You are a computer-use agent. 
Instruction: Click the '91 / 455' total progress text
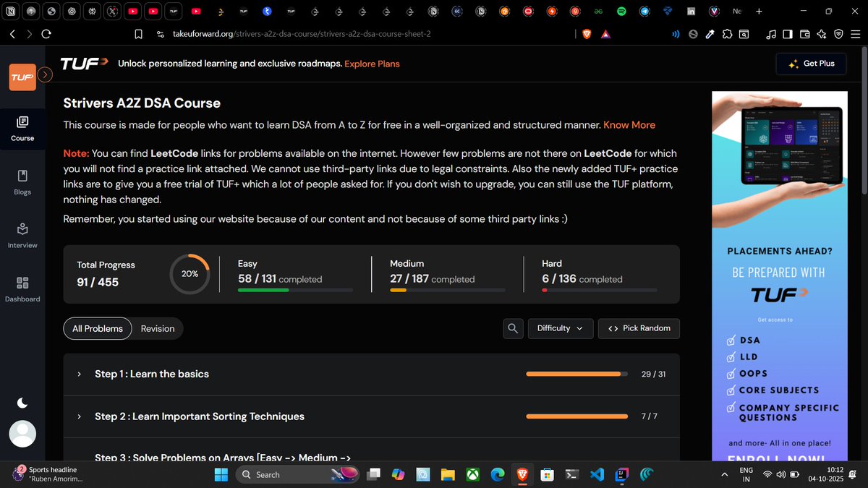click(98, 282)
